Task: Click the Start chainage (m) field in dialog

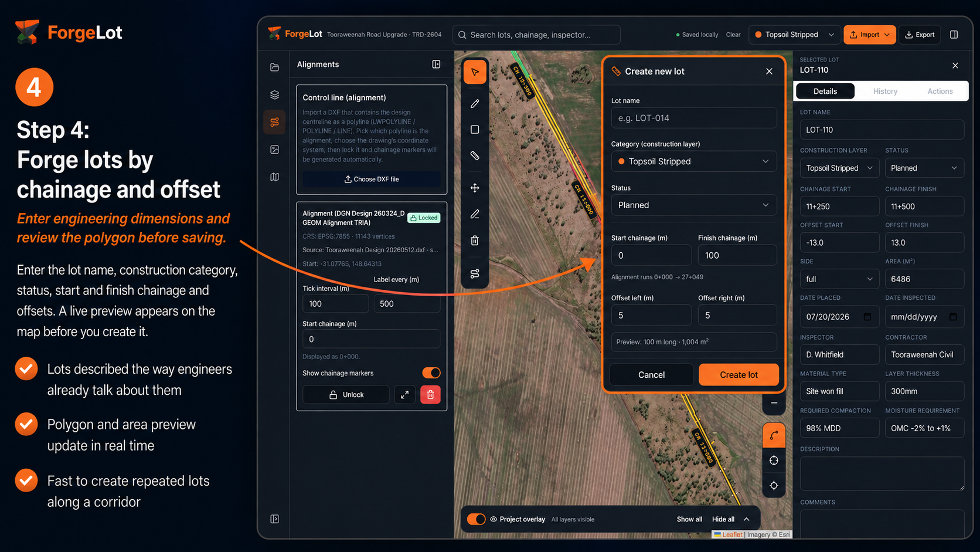Action: click(651, 255)
